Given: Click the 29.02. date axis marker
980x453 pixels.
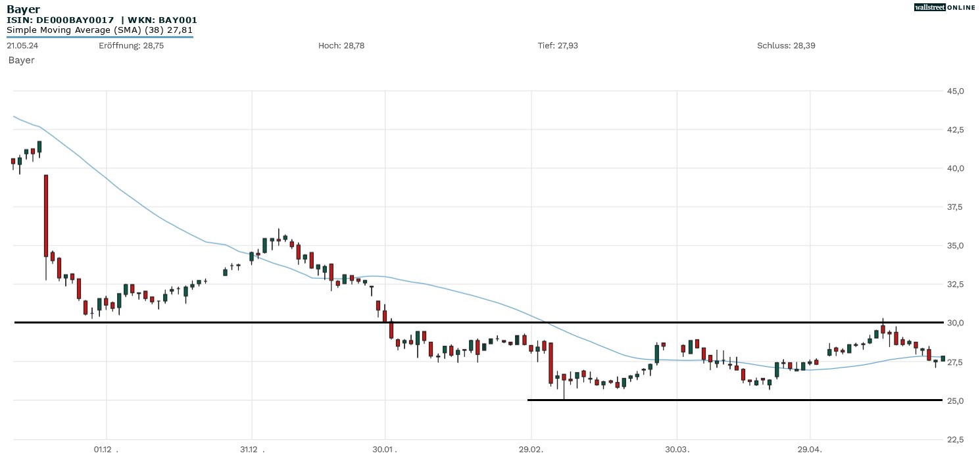Looking at the screenshot, I should click(531, 449).
